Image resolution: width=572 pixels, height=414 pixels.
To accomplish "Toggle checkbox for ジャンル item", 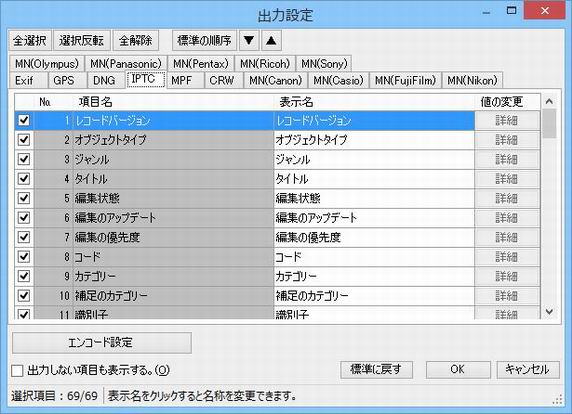I will [24, 159].
